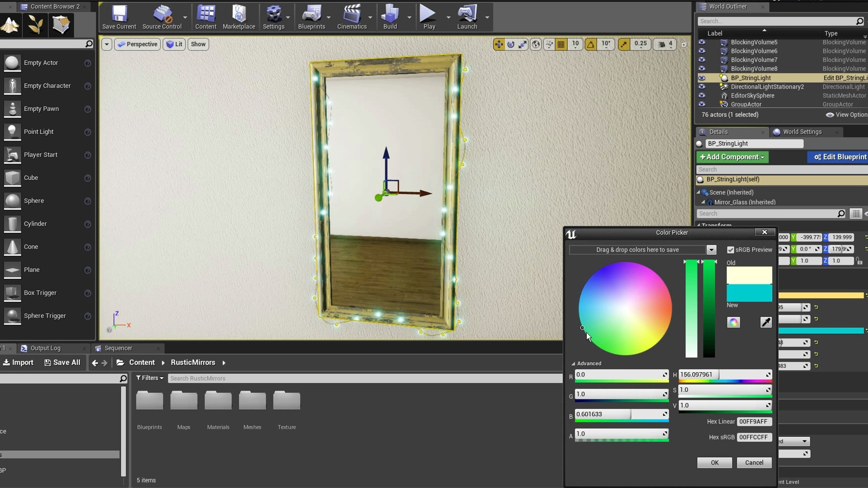
Task: Confirm the color with OK
Action: [x=714, y=462]
